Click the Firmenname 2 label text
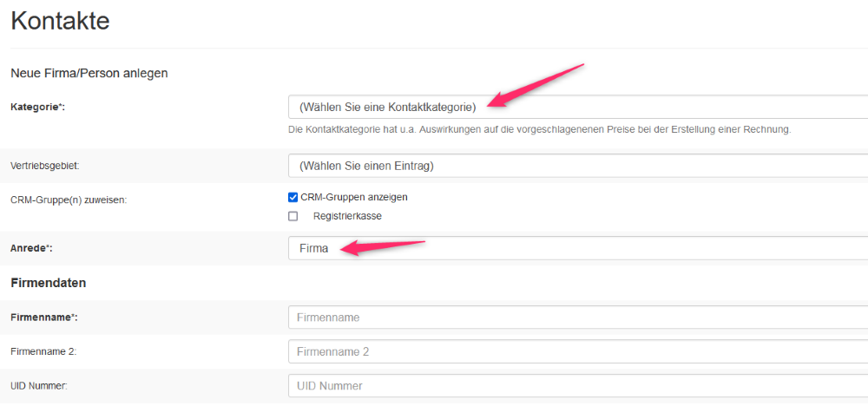 pyautogui.click(x=44, y=351)
